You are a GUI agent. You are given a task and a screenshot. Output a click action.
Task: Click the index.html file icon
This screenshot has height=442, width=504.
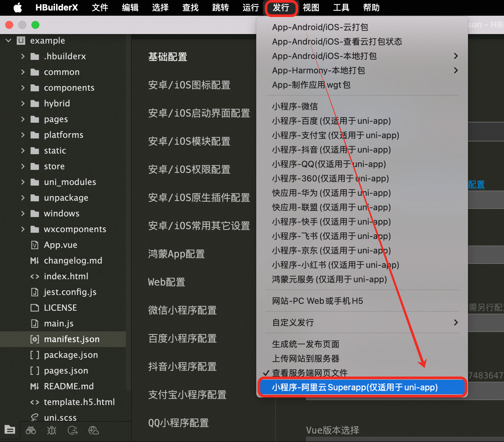(x=35, y=276)
